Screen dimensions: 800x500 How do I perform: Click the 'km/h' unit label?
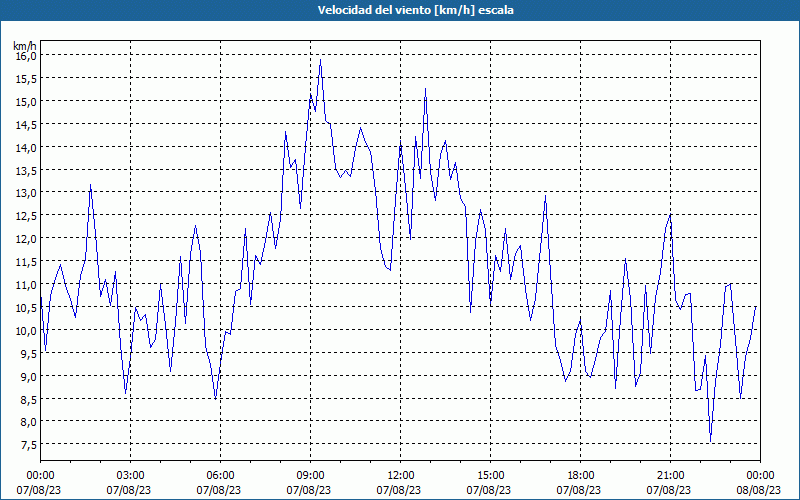pyautogui.click(x=25, y=46)
